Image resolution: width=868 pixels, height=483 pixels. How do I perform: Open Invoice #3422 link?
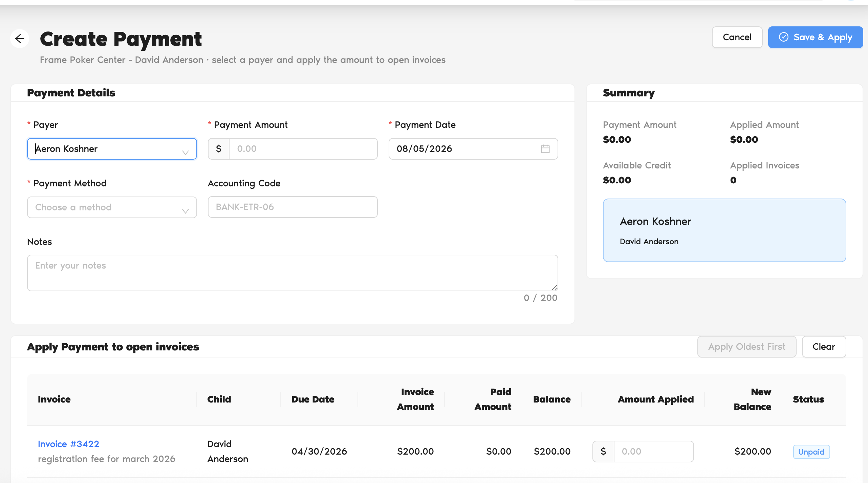[68, 444]
